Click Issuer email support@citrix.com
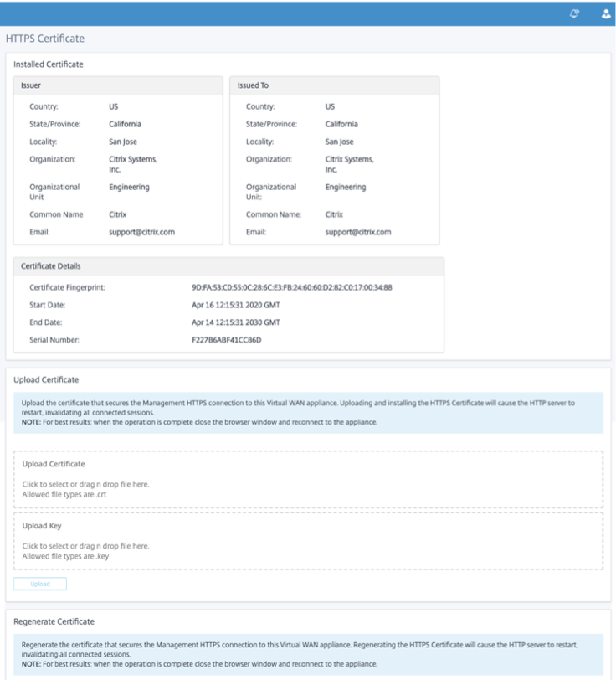This screenshot has height=680, width=616. (x=141, y=232)
